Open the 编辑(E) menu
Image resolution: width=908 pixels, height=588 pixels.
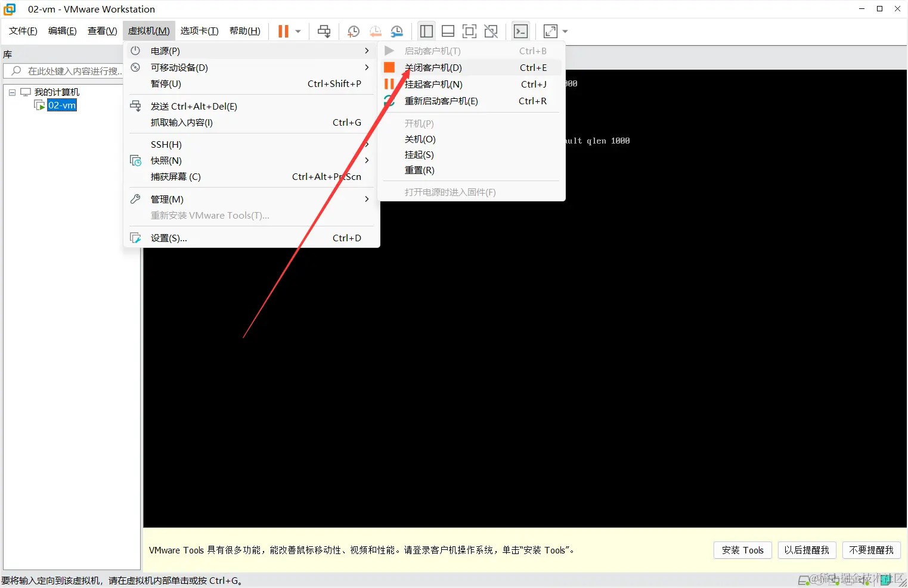[x=62, y=31]
